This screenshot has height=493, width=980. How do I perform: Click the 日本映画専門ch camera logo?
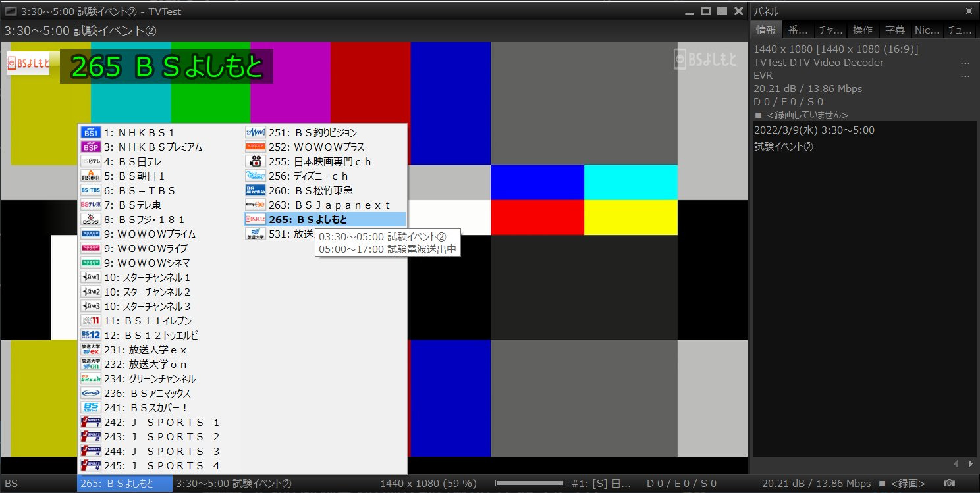pos(255,162)
